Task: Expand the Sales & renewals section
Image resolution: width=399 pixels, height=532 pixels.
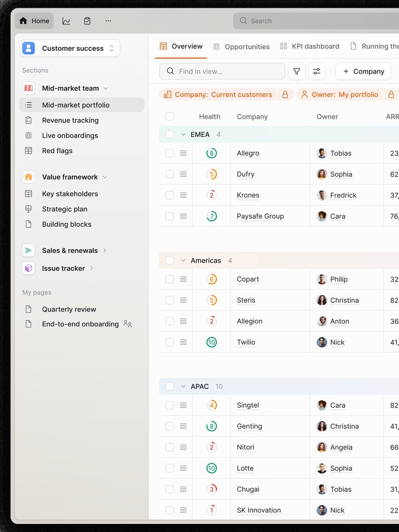Action: point(105,251)
